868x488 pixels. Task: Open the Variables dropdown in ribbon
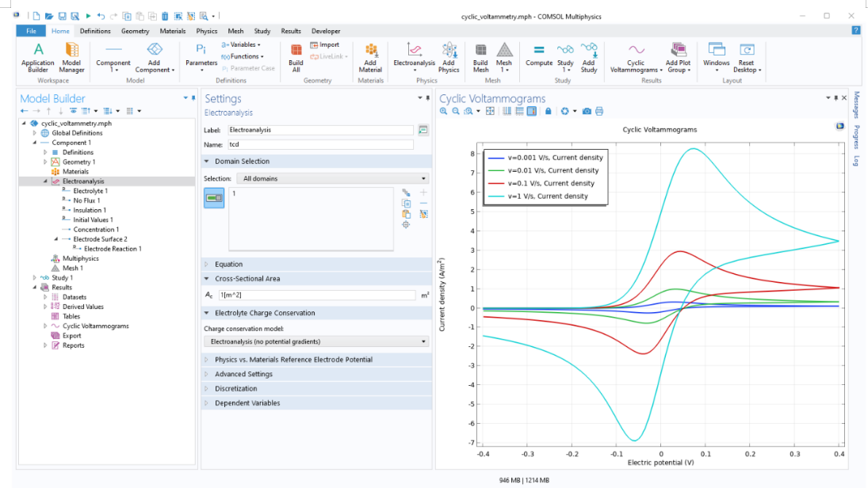[241, 45]
